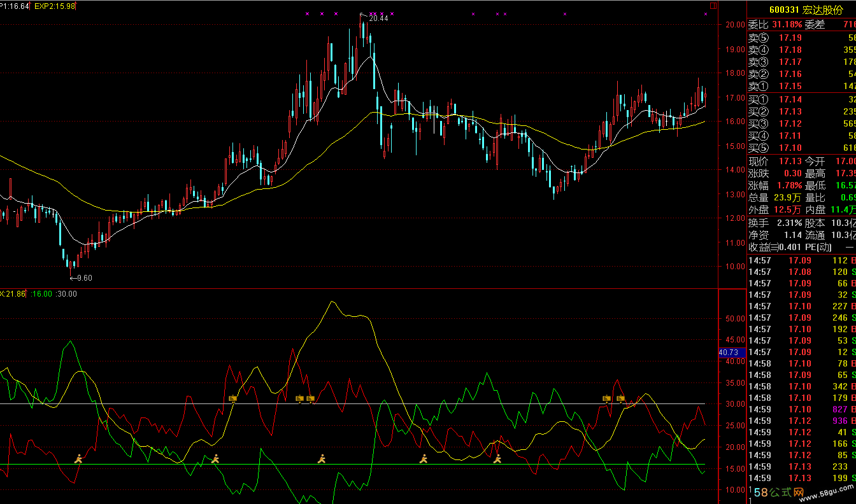Select the 买① 17.14 order row
This screenshot has height=504, width=856.
tap(802, 100)
